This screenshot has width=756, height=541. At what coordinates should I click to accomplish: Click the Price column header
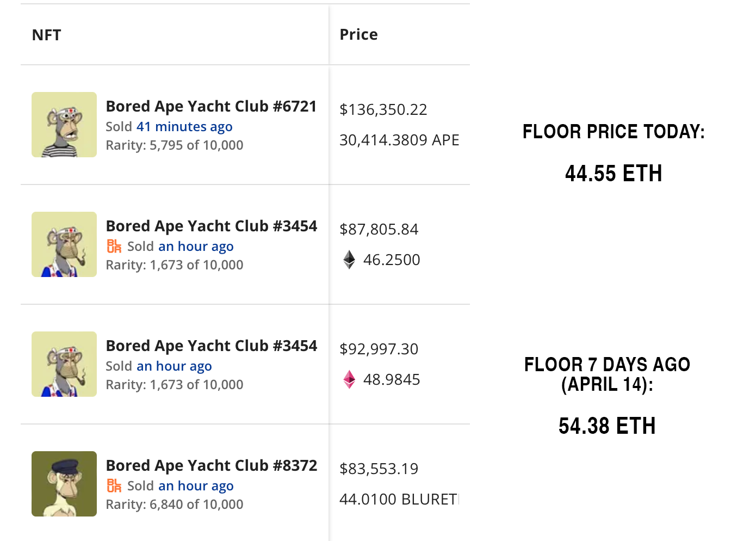pyautogui.click(x=358, y=34)
